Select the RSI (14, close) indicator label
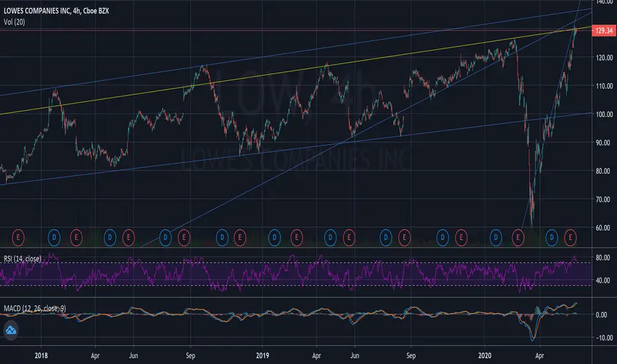Viewport: 617px width, 364px height. [23, 259]
